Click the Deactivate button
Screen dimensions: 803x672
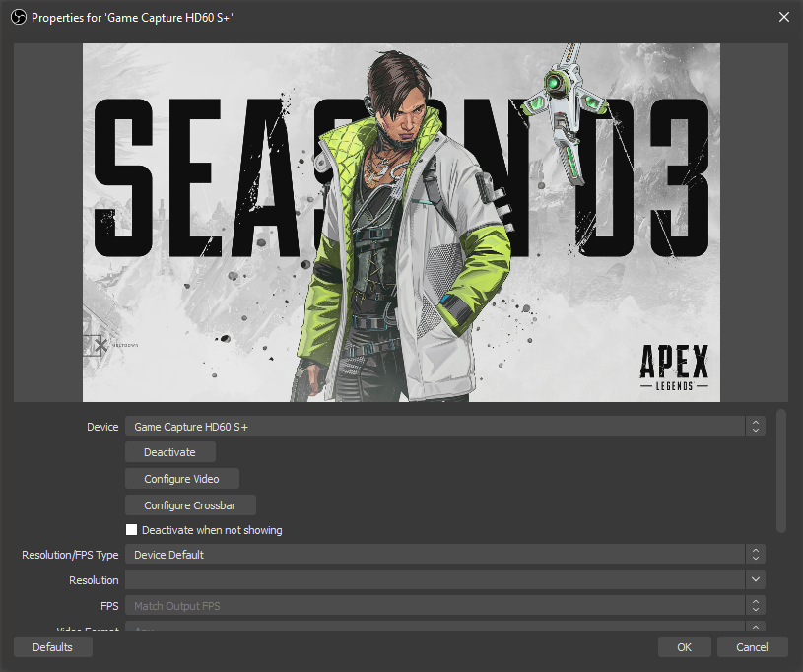click(x=170, y=452)
